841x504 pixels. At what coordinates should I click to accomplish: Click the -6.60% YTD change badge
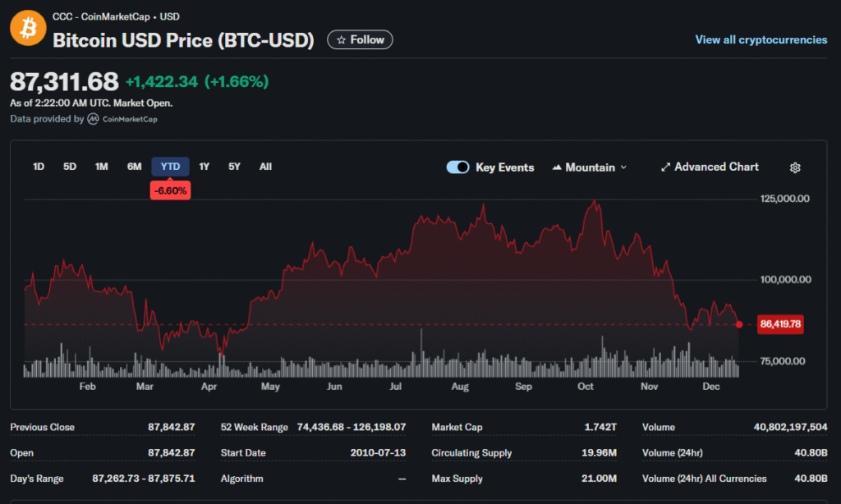tap(170, 190)
